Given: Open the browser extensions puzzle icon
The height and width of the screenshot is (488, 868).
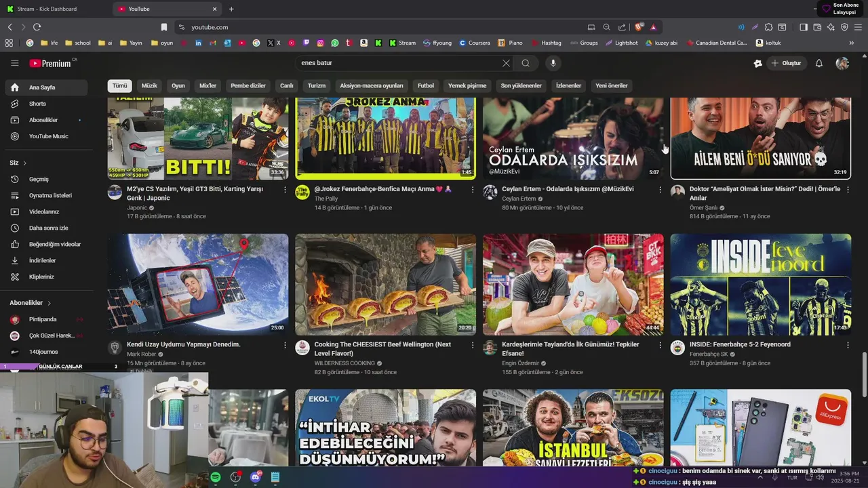Looking at the screenshot, I should point(768,27).
